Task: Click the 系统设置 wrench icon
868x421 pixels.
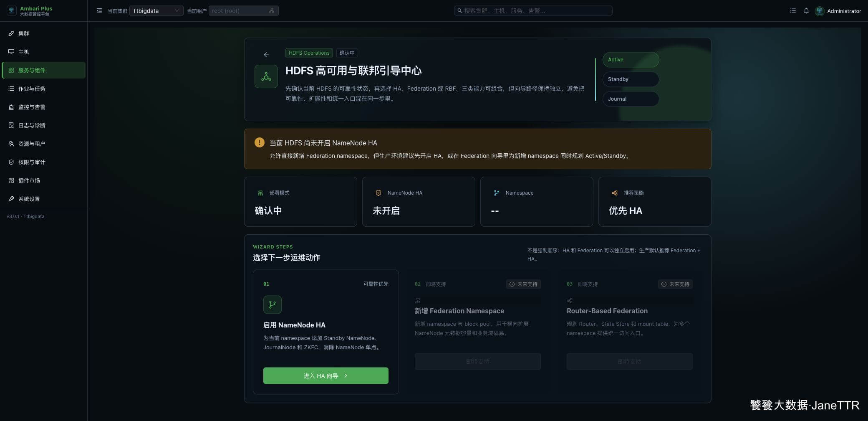Action: point(11,199)
